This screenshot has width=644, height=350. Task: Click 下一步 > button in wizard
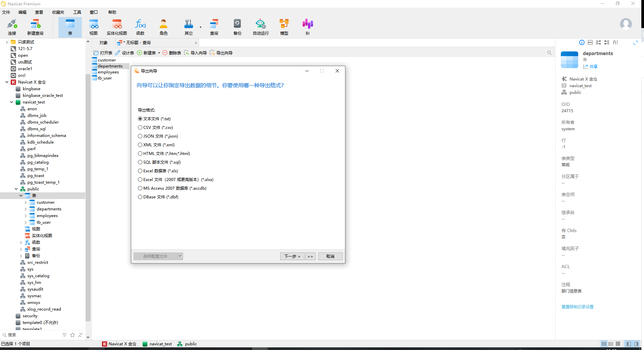[x=292, y=256]
